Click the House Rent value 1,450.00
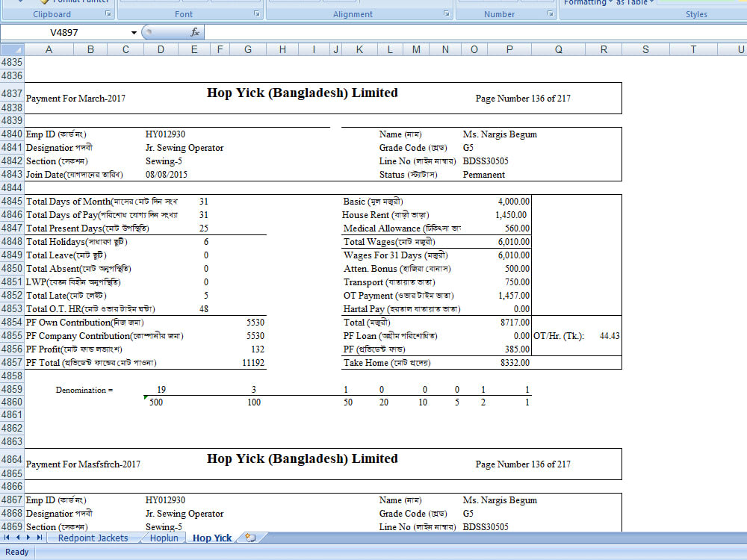Viewport: 747px width, 560px height. coord(511,215)
